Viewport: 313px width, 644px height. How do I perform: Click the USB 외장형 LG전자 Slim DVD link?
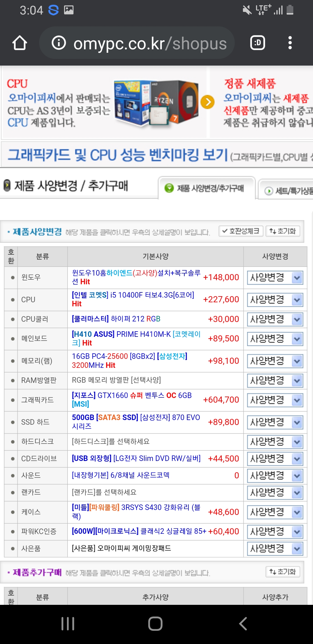136,458
